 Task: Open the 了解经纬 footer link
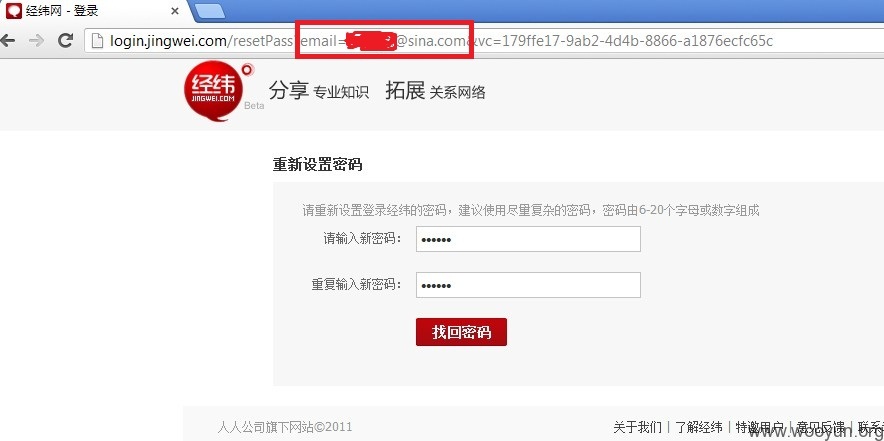coord(698,427)
